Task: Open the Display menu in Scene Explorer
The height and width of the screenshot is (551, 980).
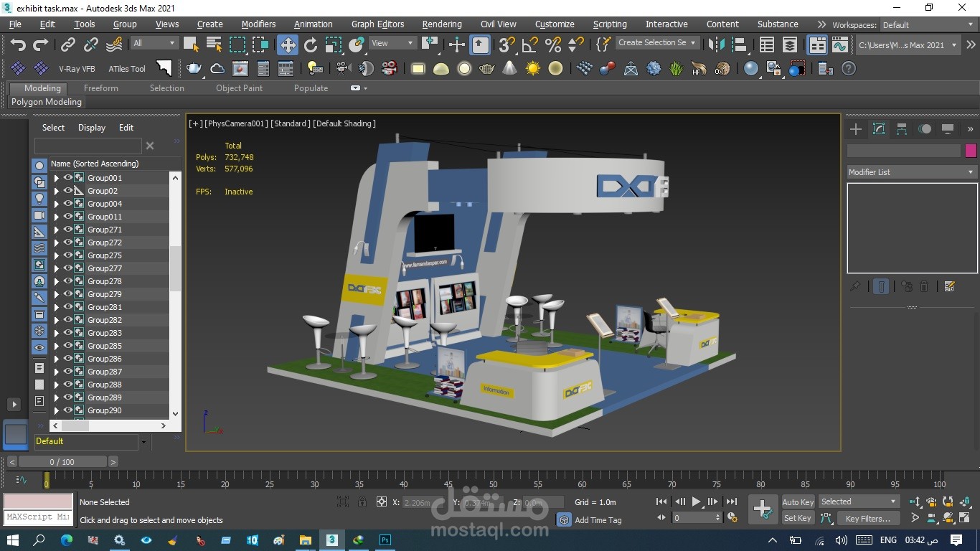Action: click(x=92, y=128)
